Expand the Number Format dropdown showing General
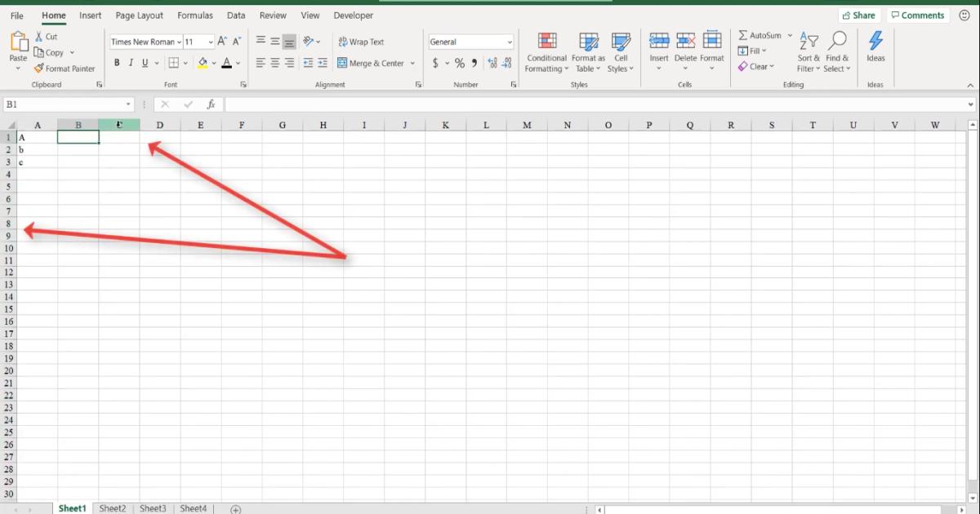The height and width of the screenshot is (514, 980). [x=508, y=42]
